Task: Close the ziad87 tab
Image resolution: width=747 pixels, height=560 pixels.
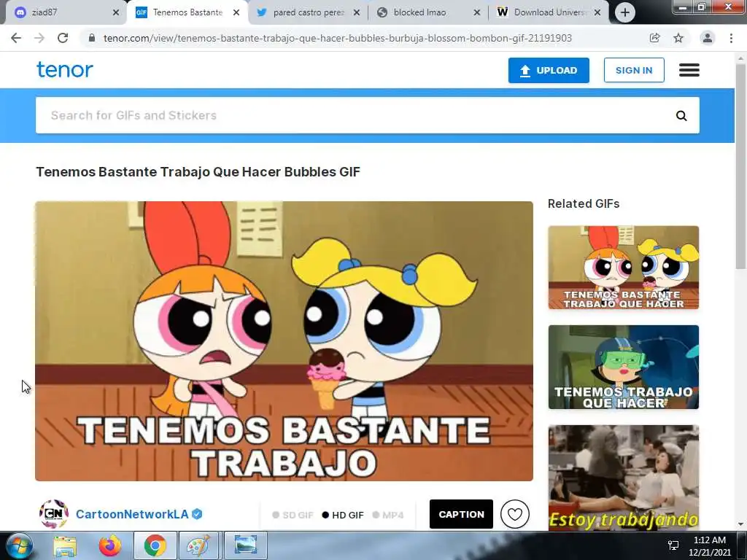Action: [116, 13]
